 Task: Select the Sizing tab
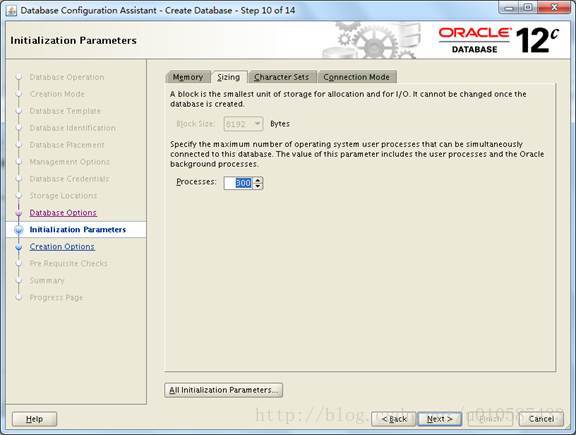click(228, 77)
